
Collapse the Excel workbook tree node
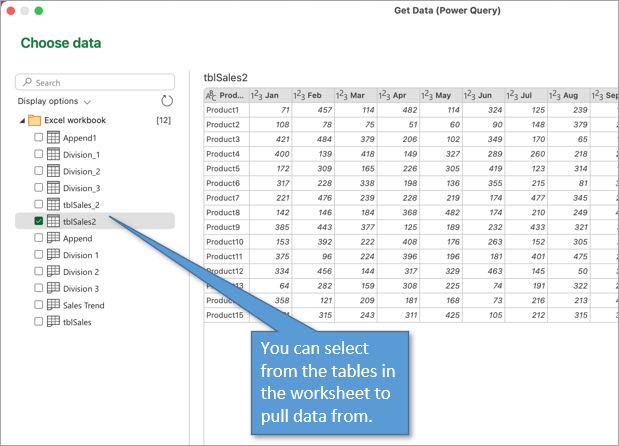[22, 121]
